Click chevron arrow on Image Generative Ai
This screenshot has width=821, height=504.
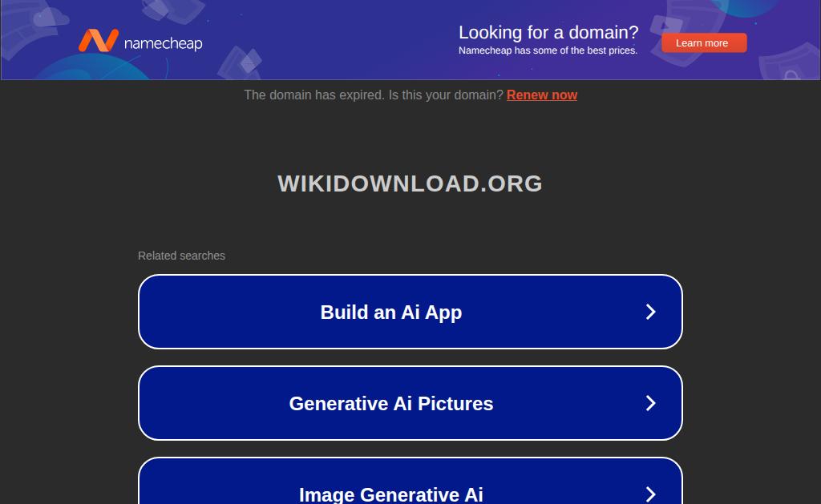click(650, 494)
